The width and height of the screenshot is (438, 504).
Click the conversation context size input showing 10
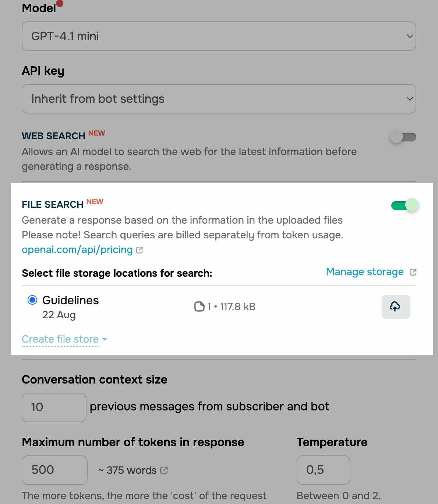tap(54, 407)
